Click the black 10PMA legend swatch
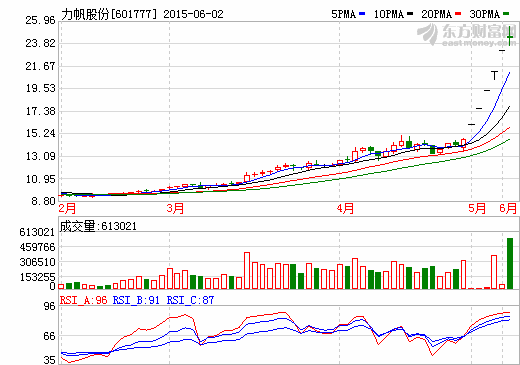The height and width of the screenshot is (365, 520). click(410, 14)
